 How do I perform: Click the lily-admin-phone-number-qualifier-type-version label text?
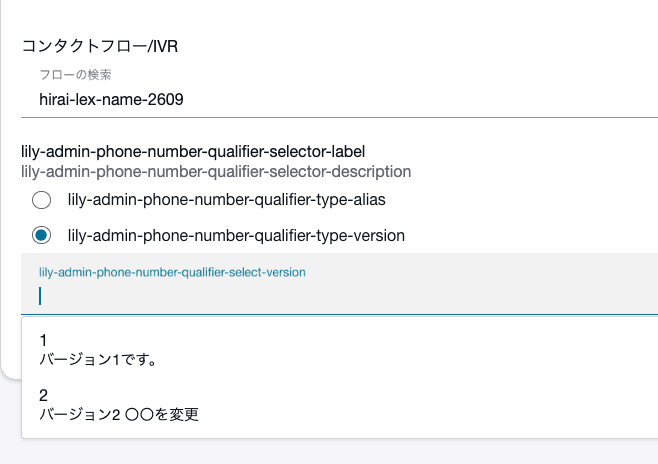(x=236, y=236)
